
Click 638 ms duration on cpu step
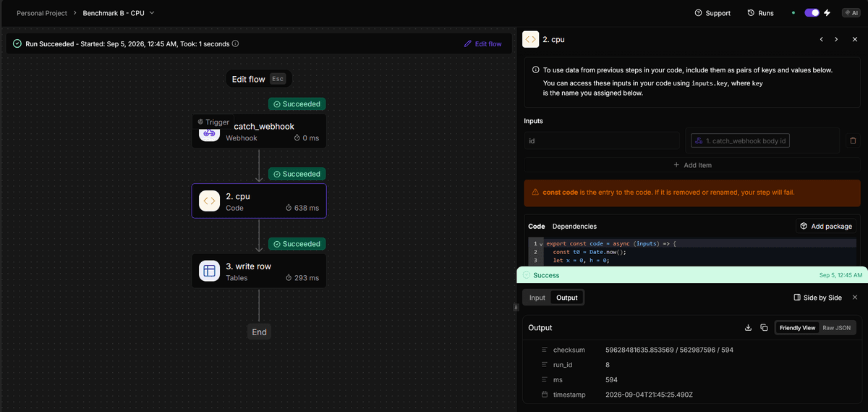(x=302, y=208)
